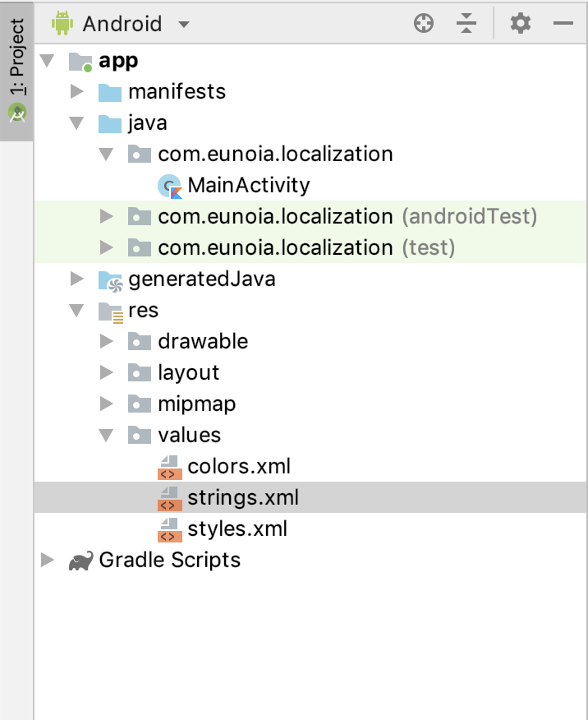The image size is (588, 720).
Task: Expand the drawable folder
Action: 107,341
